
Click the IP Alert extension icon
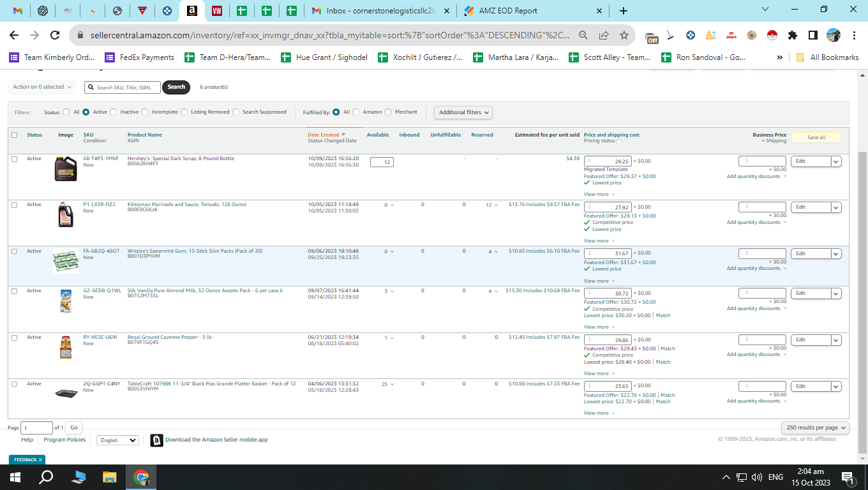pyautogui.click(x=731, y=35)
